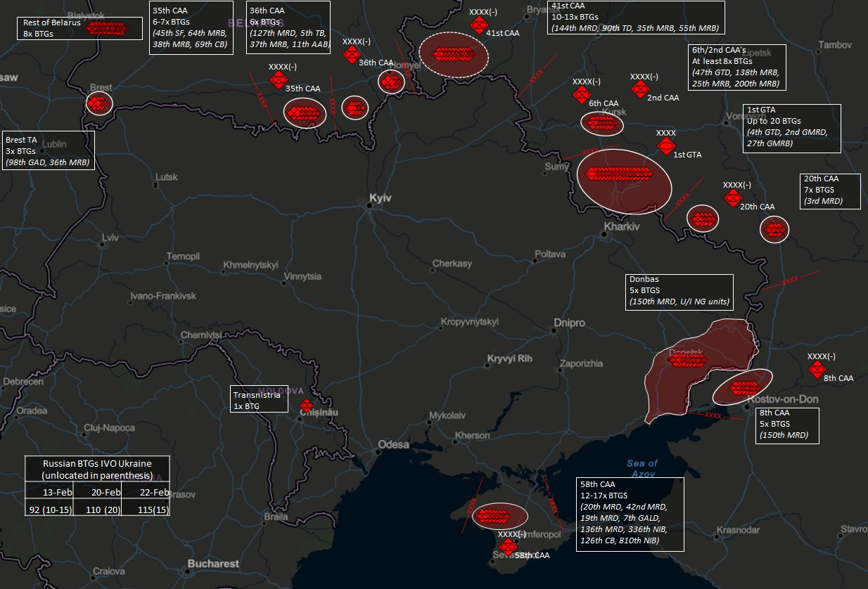Click the Donbas 5x BTGS label box
868x589 pixels.
679,292
